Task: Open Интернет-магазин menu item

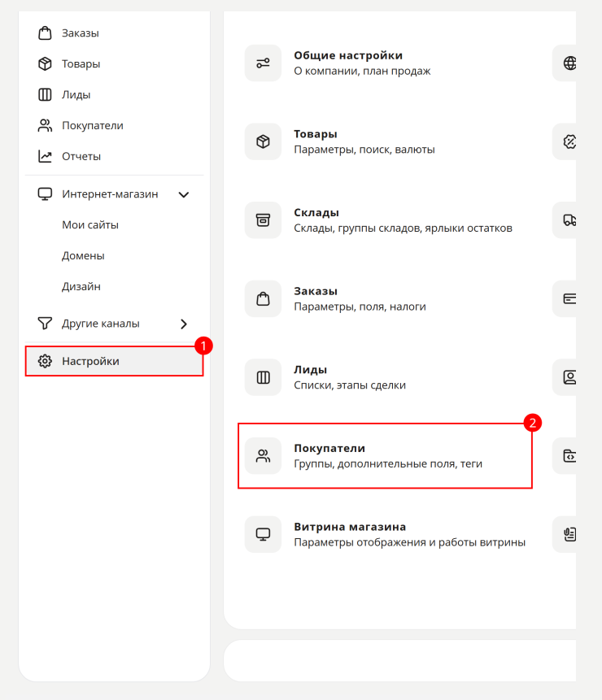Action: pos(110,194)
